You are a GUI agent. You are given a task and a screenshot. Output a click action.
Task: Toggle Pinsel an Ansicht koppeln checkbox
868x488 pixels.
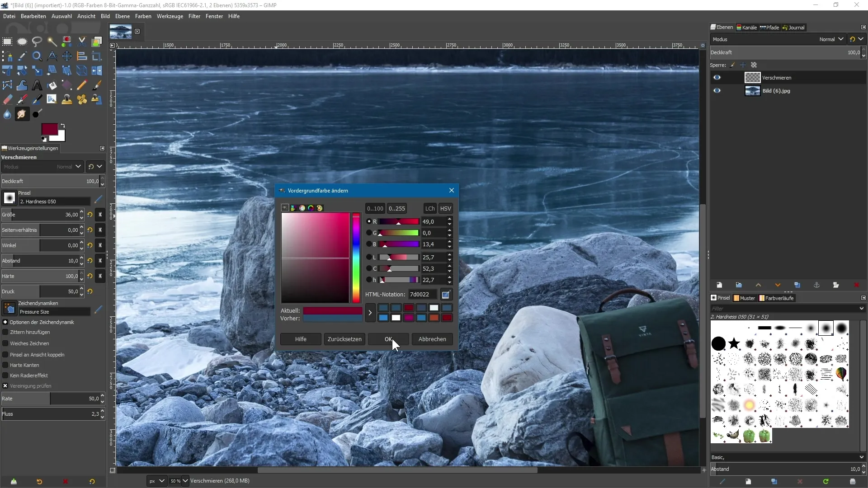[x=5, y=355]
